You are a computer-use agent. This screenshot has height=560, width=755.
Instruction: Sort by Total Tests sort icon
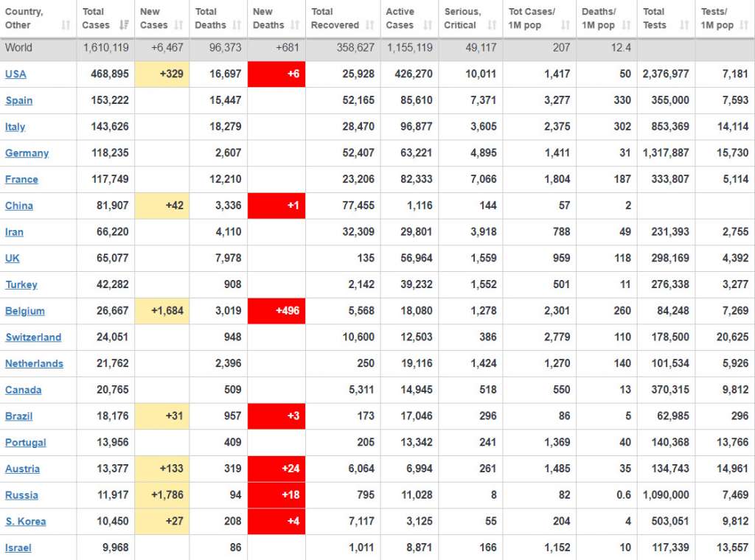pyautogui.click(x=684, y=25)
